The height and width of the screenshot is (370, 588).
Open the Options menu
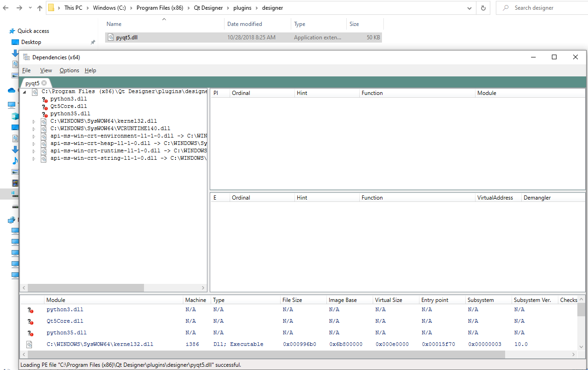click(x=69, y=70)
